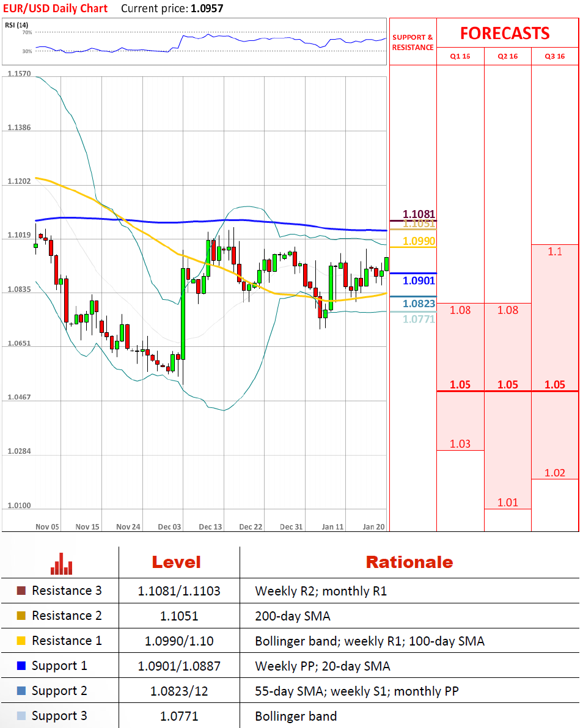The image size is (583, 728).
Task: Click the Support 3 light blue square
Action: (21, 716)
